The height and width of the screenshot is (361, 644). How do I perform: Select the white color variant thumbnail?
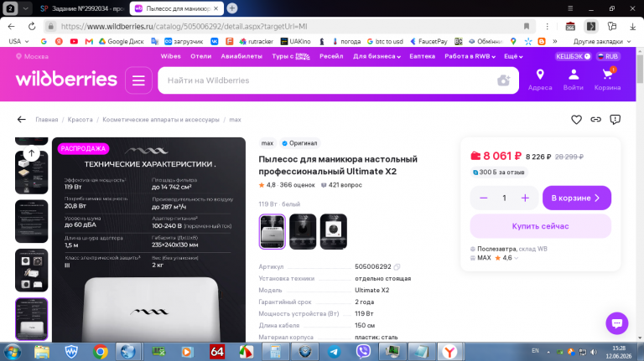click(272, 231)
